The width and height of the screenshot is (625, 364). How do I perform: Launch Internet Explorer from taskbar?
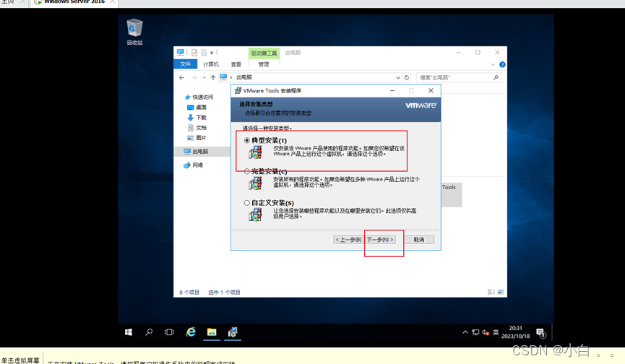(x=191, y=332)
